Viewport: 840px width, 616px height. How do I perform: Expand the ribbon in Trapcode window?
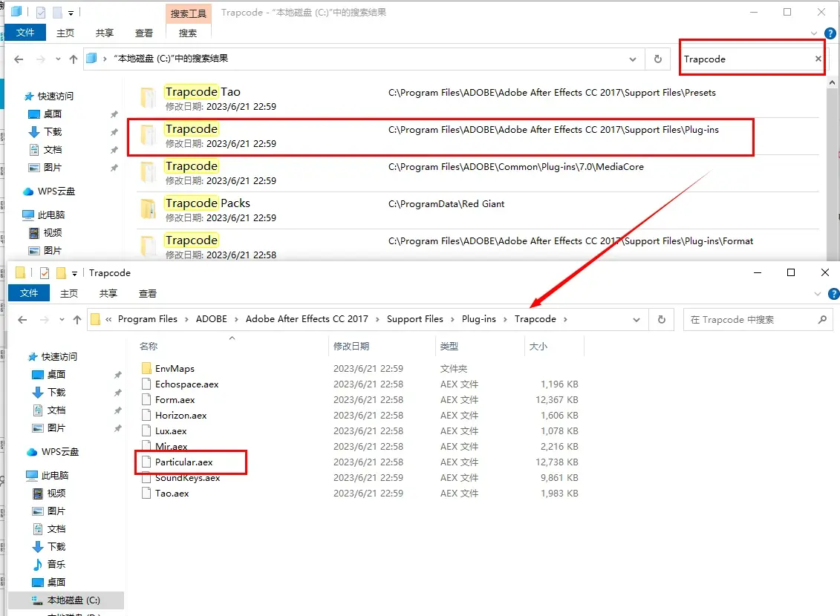818,294
